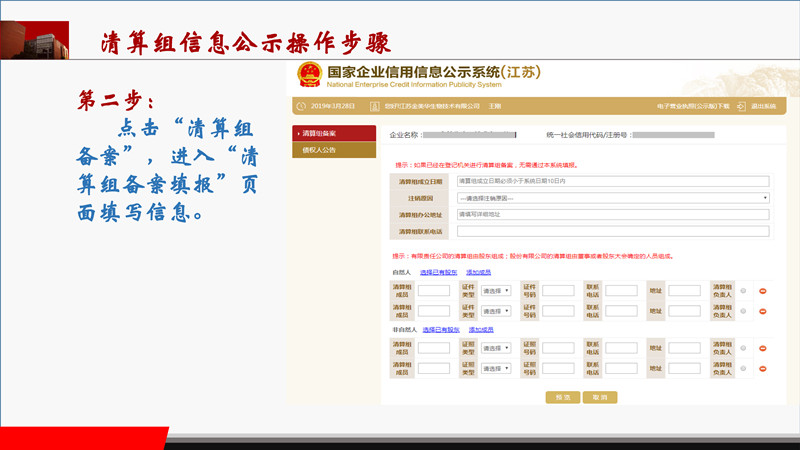Open the 债权人公告 sidebar menu item
Screen dimensions: 800x450
click(x=334, y=150)
